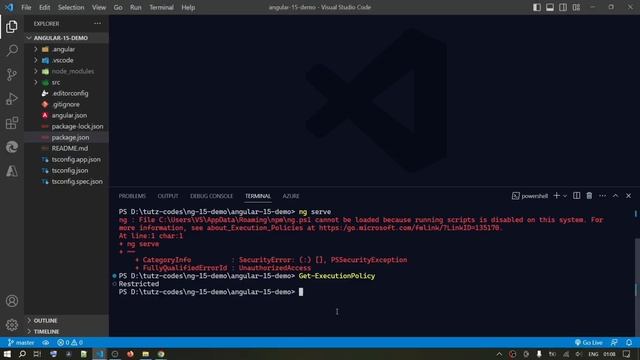Open the Run and Debug view
This screenshot has height=360, width=640.
(x=12, y=99)
